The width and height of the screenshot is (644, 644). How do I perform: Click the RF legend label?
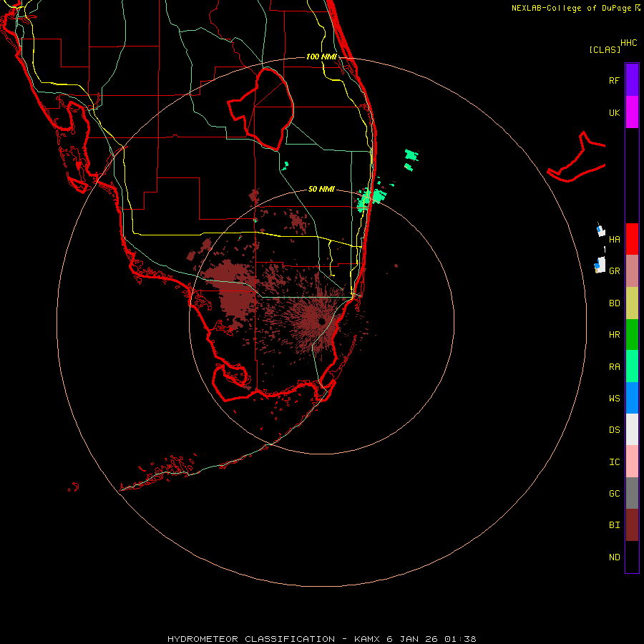(x=614, y=80)
